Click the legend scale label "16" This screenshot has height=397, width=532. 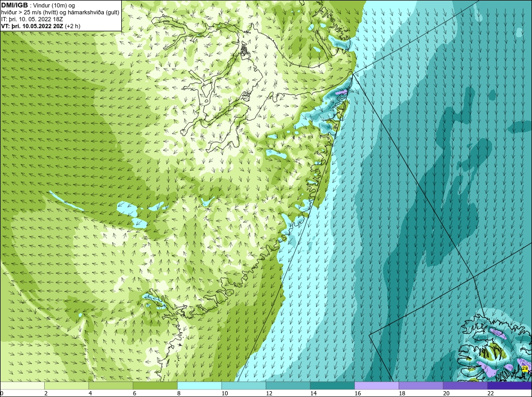(x=358, y=393)
